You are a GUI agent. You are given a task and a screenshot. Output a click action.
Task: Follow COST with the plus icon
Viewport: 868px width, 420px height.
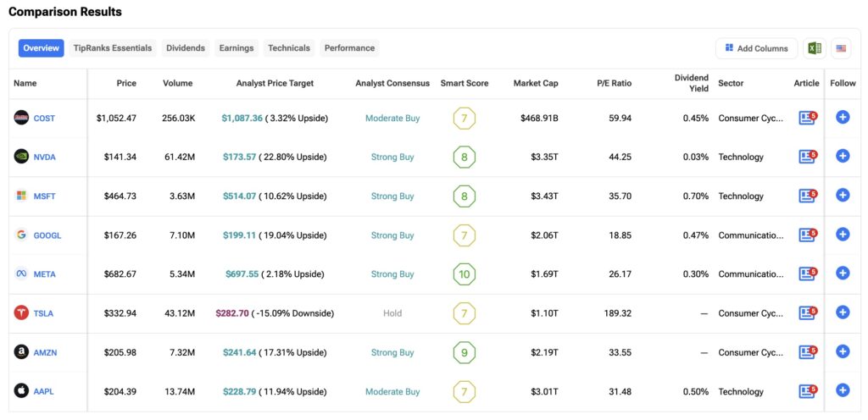click(x=843, y=118)
